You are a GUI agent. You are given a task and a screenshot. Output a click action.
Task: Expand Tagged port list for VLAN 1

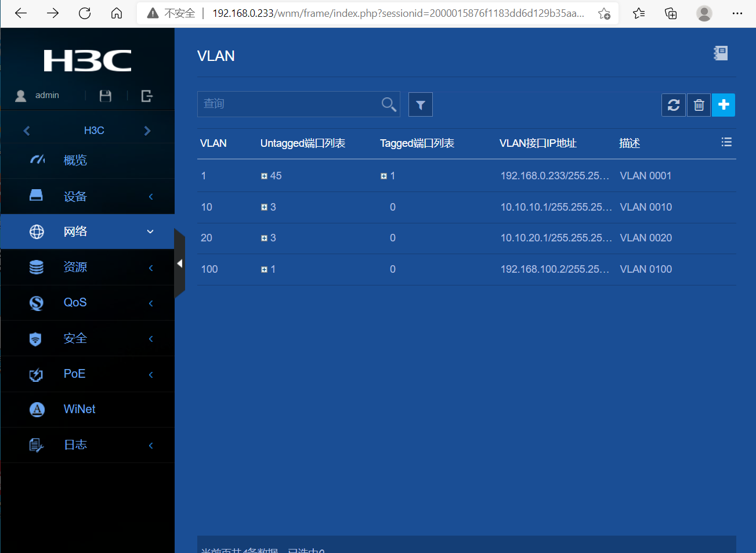pyautogui.click(x=384, y=176)
